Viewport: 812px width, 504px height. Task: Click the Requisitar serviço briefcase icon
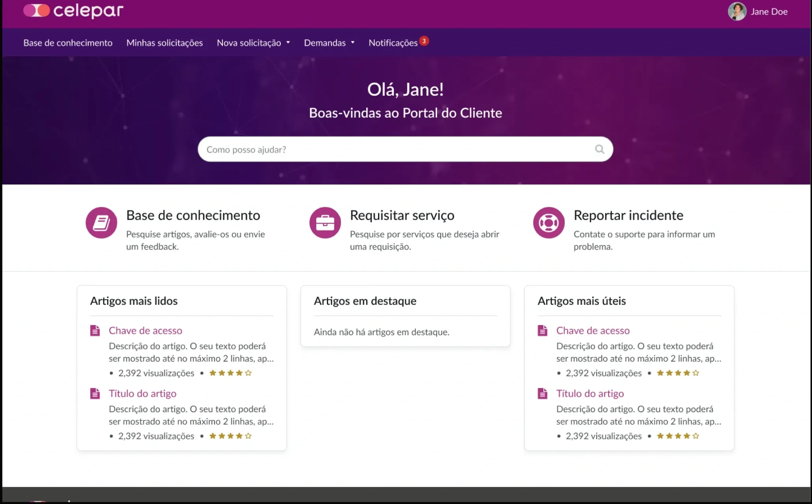point(325,223)
